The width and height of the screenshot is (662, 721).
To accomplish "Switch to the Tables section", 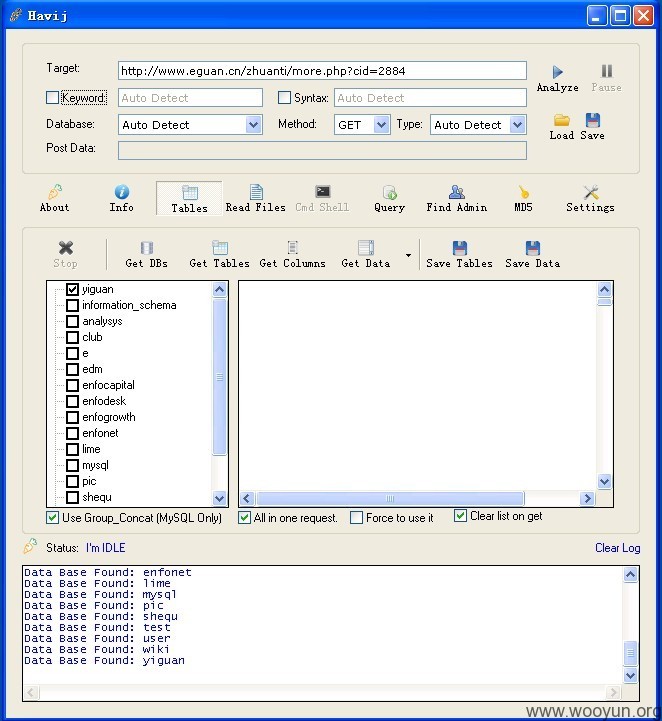I will [189, 198].
